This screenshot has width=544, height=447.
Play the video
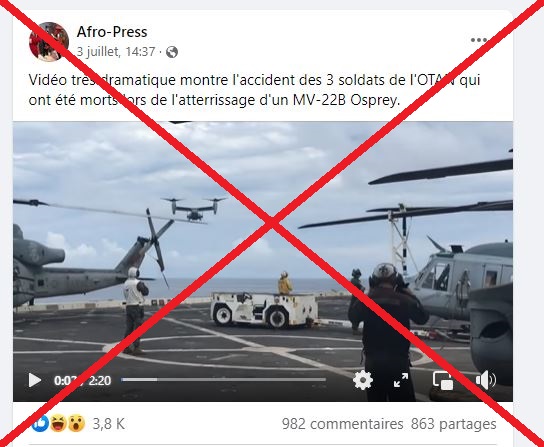tap(34, 380)
